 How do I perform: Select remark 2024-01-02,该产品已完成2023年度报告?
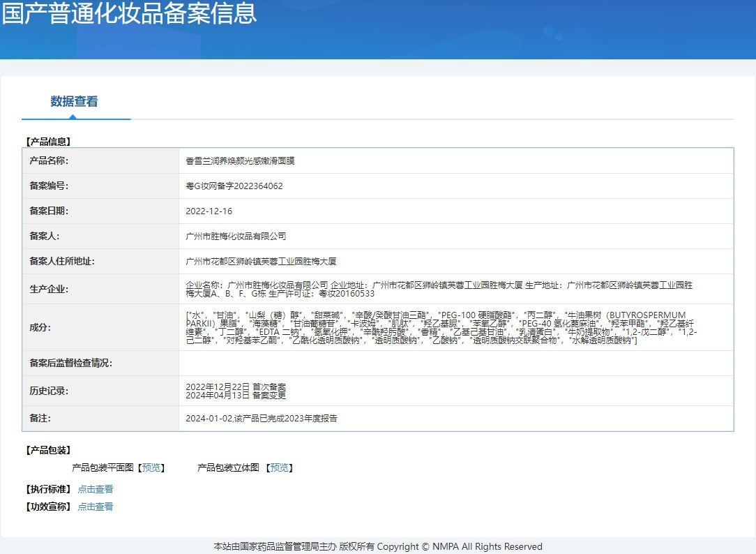262,419
